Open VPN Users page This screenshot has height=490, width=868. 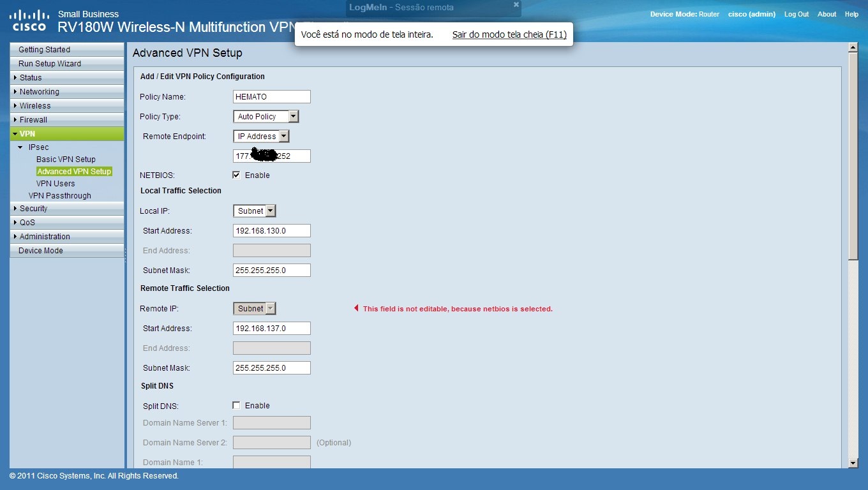click(56, 184)
